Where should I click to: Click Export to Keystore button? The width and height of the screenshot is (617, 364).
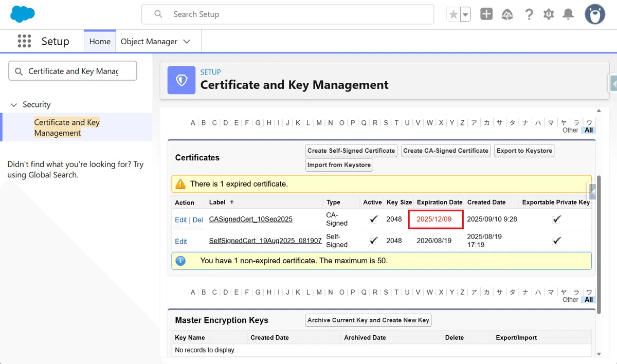point(524,151)
